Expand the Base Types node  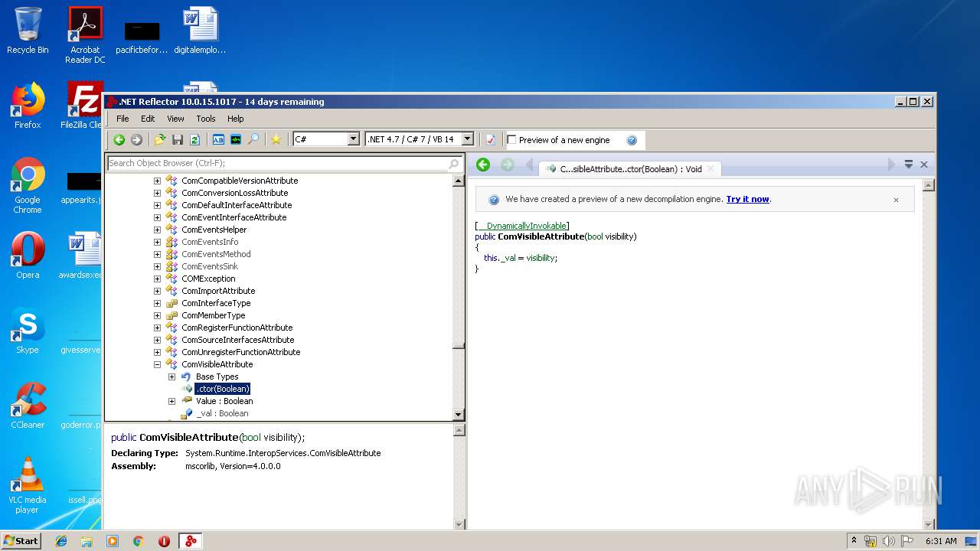[171, 377]
